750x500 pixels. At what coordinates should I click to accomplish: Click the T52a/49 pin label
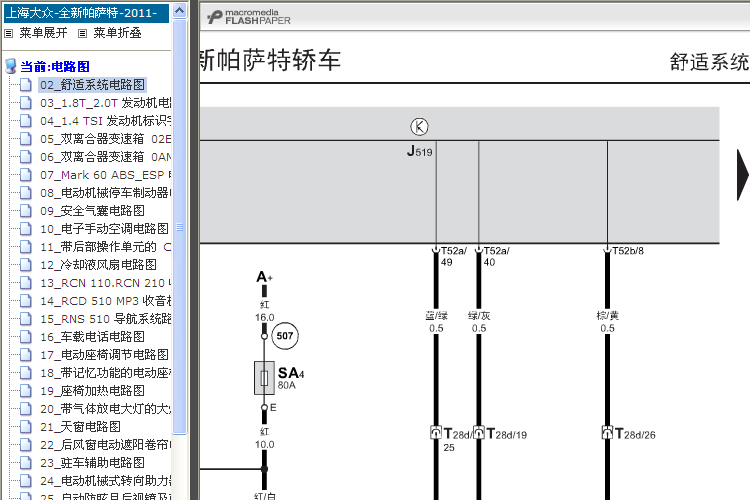point(453,256)
